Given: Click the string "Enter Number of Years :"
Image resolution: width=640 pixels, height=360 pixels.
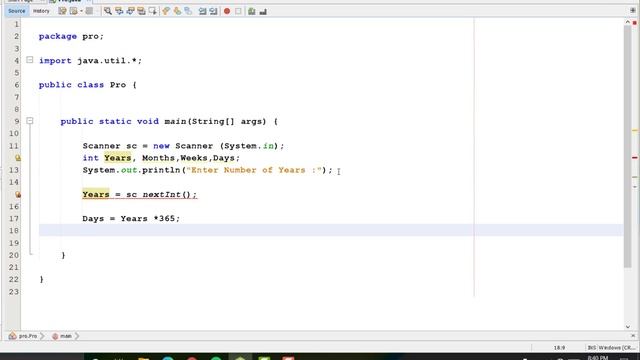Looking at the screenshot, I should pos(254,170).
